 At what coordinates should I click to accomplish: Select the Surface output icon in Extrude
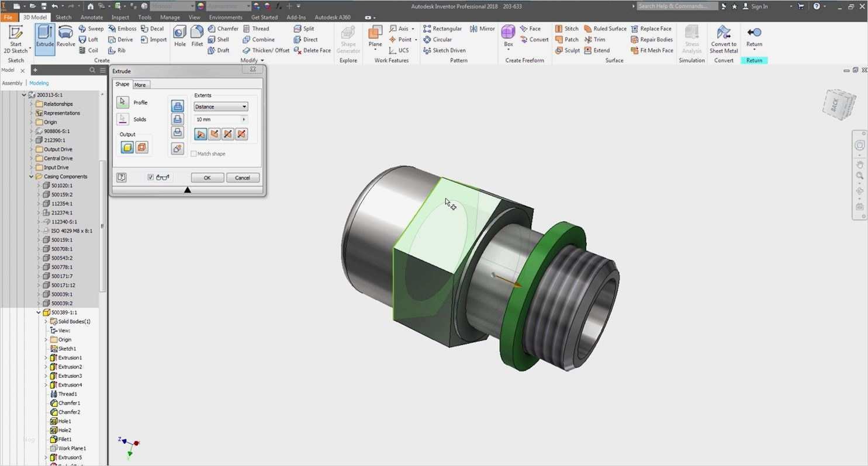pos(141,148)
